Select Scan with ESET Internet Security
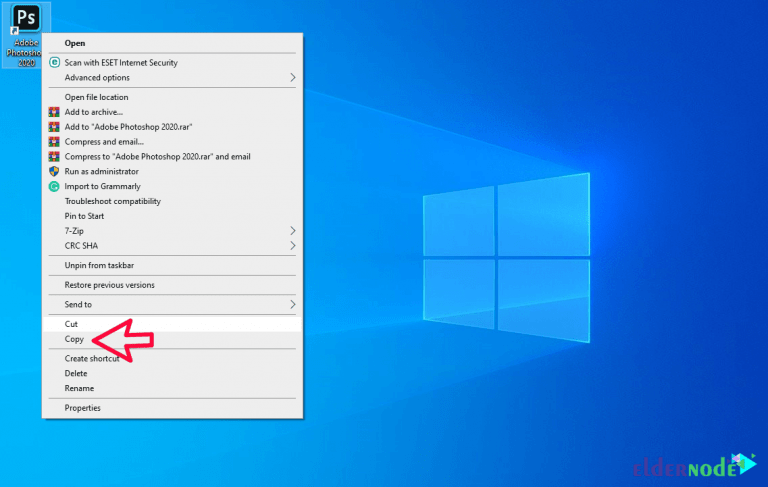The image size is (768, 487). pyautogui.click(x=172, y=62)
